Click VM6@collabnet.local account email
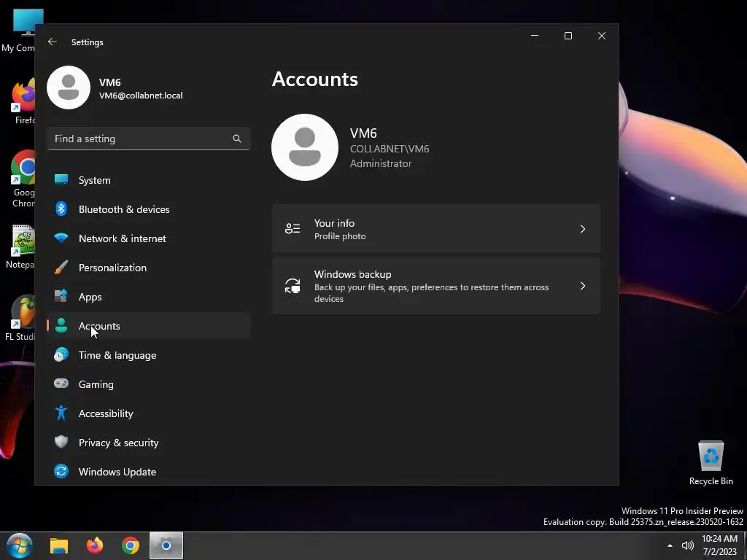Screen dimensions: 747x560 click(x=141, y=96)
